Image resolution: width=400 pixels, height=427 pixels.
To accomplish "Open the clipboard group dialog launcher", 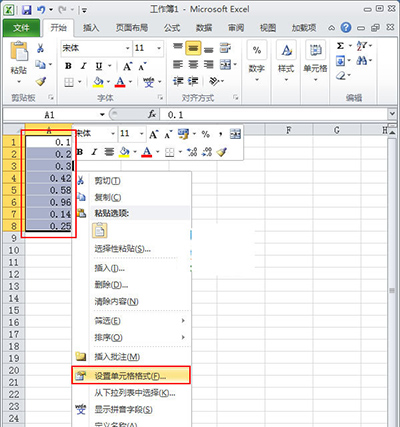I will click(x=51, y=98).
